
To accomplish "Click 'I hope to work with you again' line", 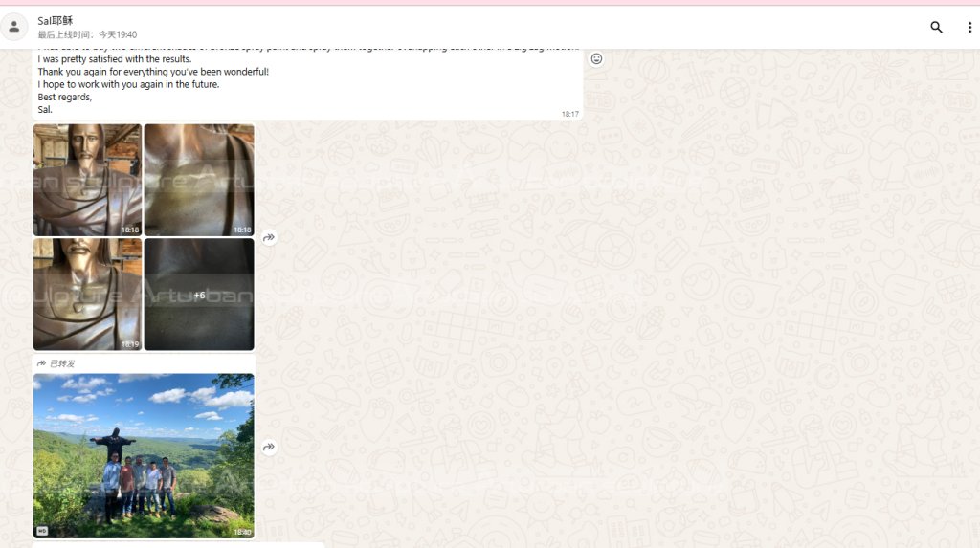I will pos(128,84).
